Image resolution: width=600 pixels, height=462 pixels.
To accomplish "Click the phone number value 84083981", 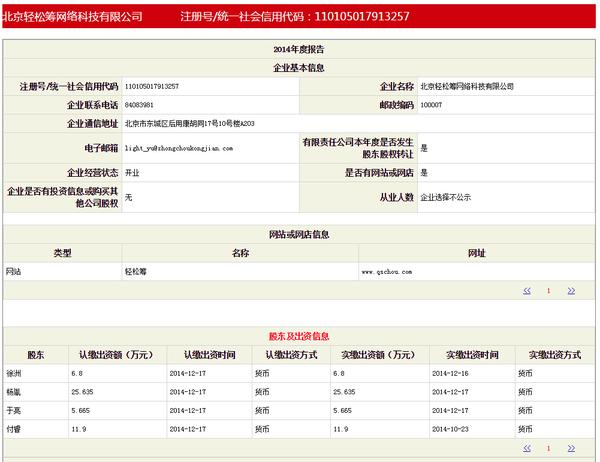I will coord(139,105).
